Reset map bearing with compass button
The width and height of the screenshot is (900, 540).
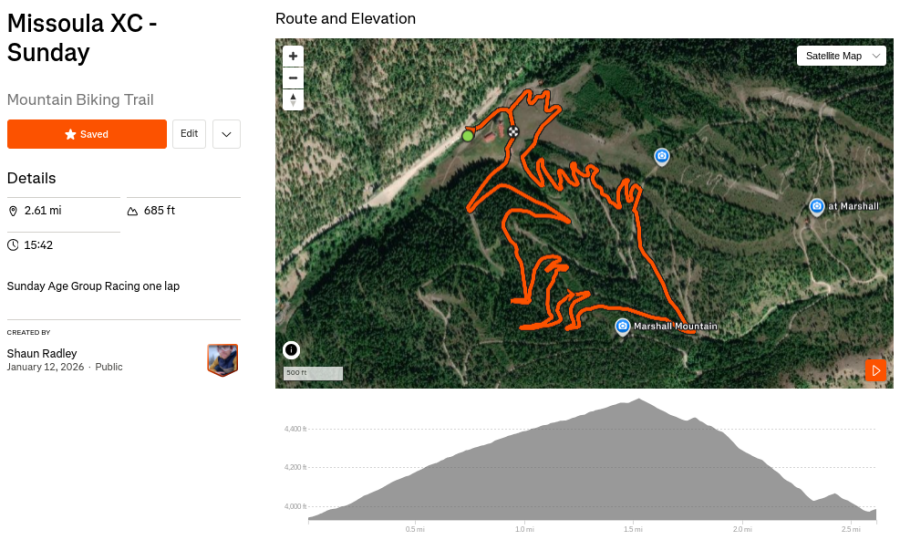coord(293,99)
